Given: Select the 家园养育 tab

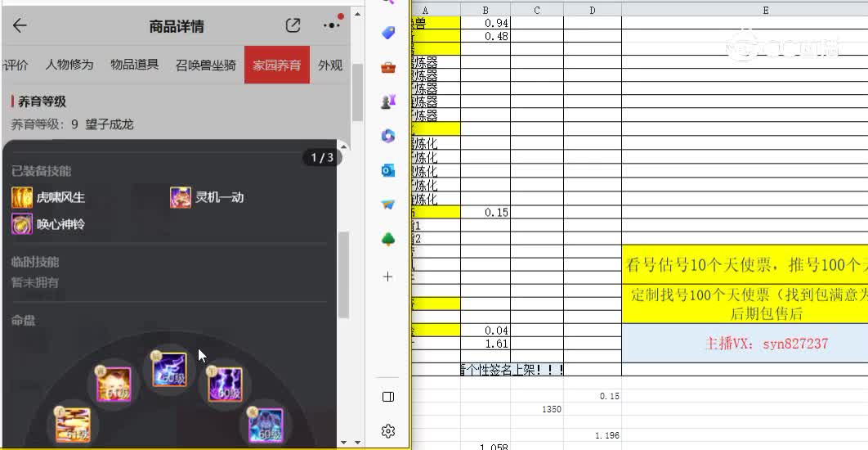Looking at the screenshot, I should [x=277, y=65].
